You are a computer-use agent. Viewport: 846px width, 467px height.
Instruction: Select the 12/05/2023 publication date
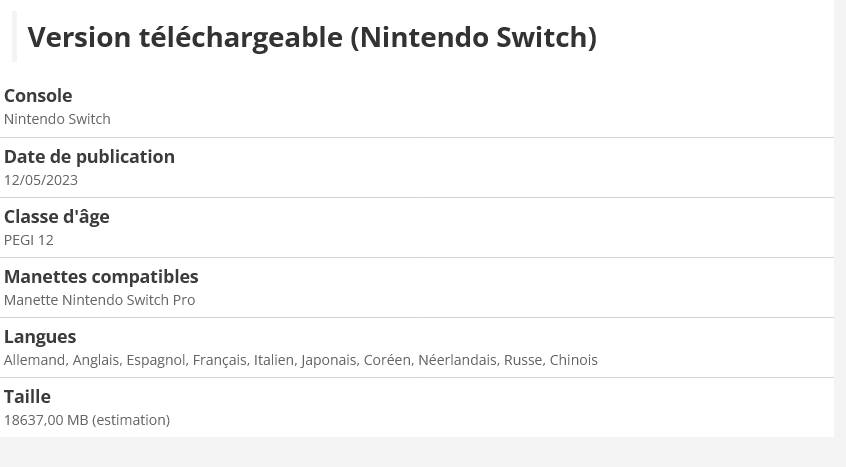41,180
